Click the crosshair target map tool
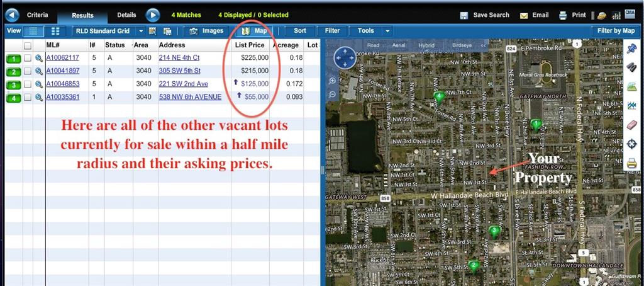The height and width of the screenshot is (286, 644). (x=632, y=144)
